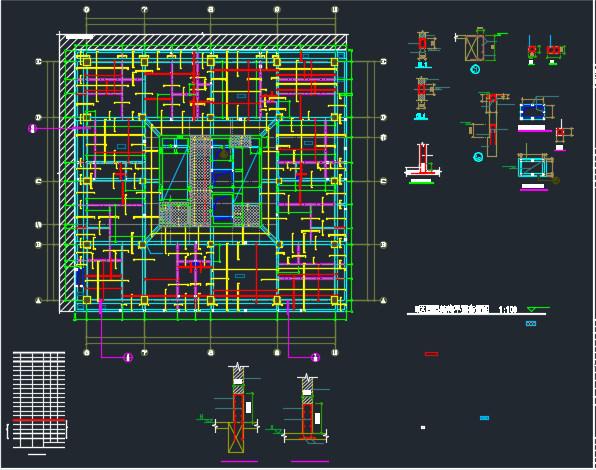
Task: Click small blue rectangle just under title
Action: 531,324
